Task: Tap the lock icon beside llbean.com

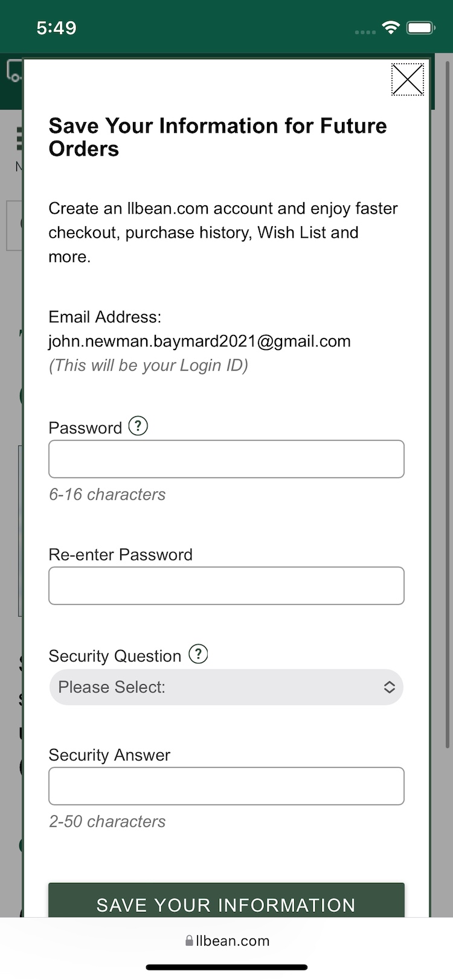Action: click(x=189, y=941)
